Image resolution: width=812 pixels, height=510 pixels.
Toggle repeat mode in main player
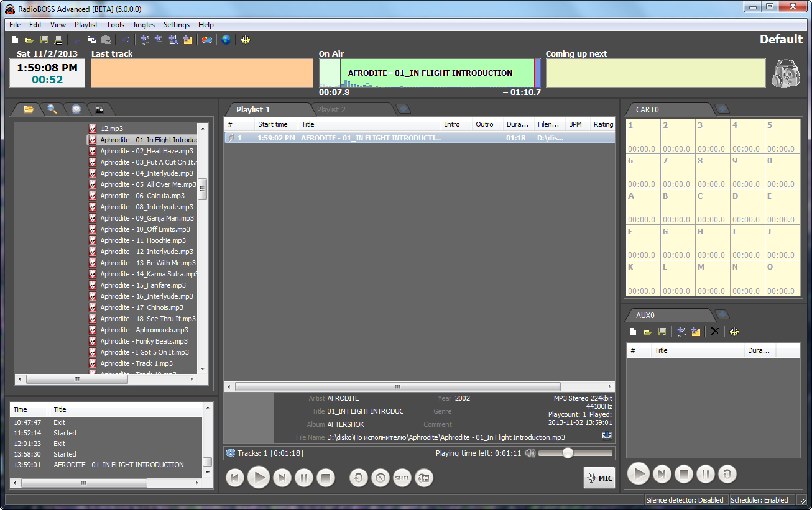coord(358,478)
